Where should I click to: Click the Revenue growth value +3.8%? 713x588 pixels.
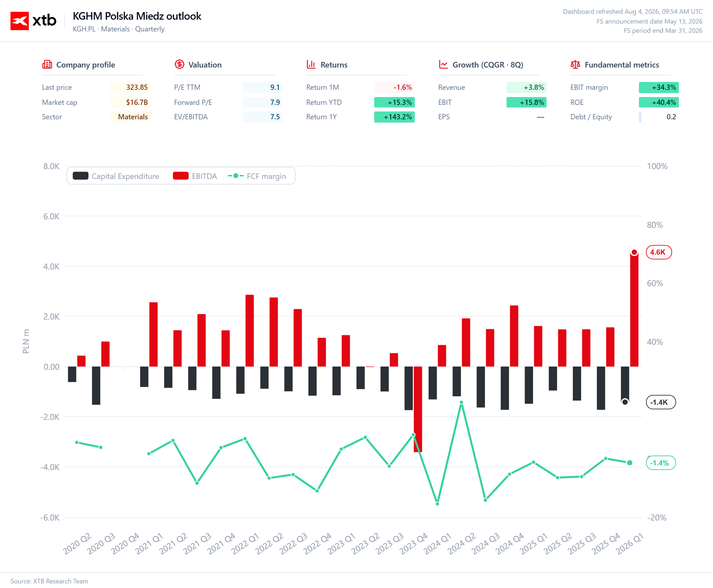[527, 88]
